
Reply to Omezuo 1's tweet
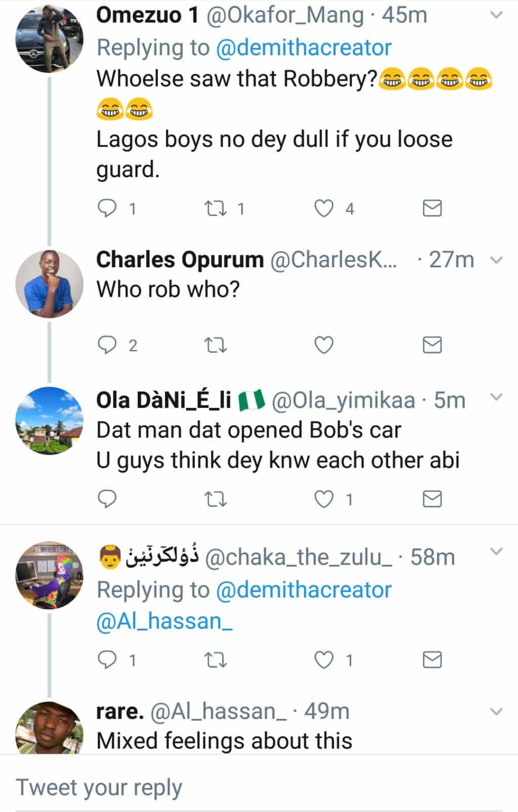tap(107, 209)
